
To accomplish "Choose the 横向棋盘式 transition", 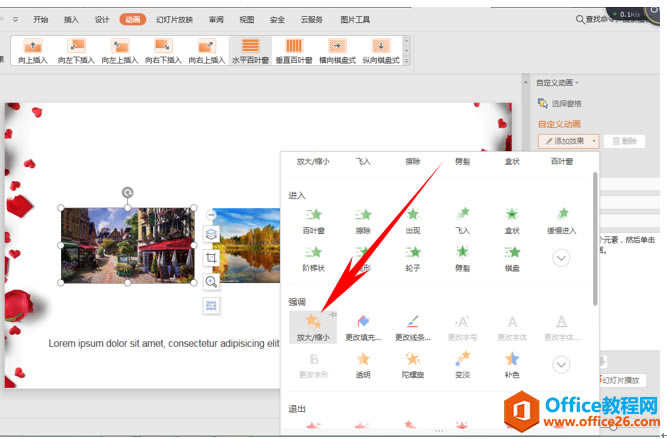I will 337,51.
